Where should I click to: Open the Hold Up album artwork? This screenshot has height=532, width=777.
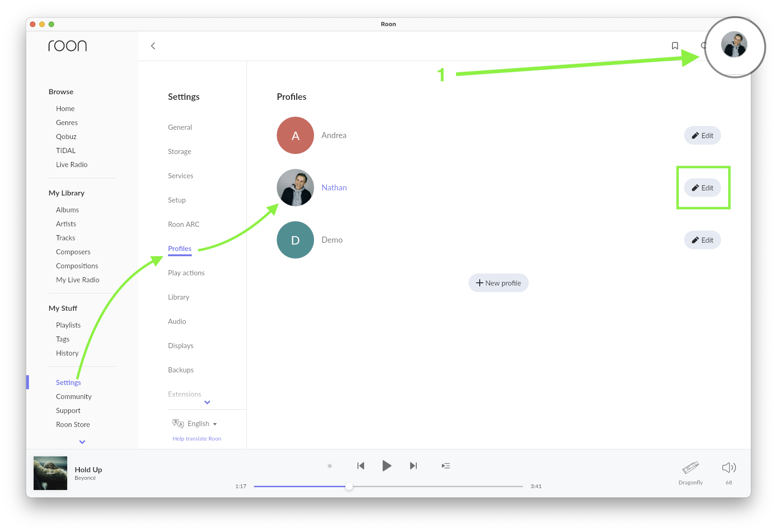coord(50,473)
